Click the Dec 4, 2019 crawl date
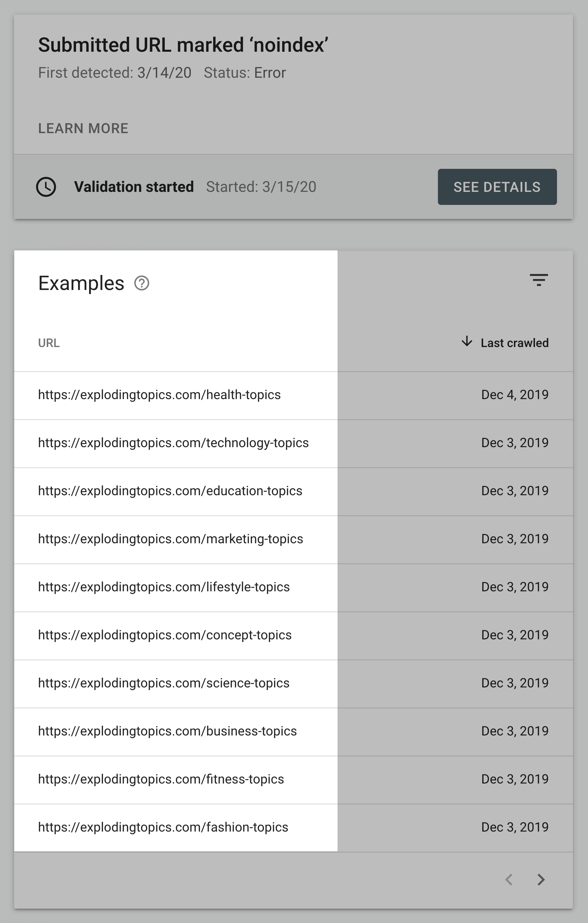 point(515,395)
